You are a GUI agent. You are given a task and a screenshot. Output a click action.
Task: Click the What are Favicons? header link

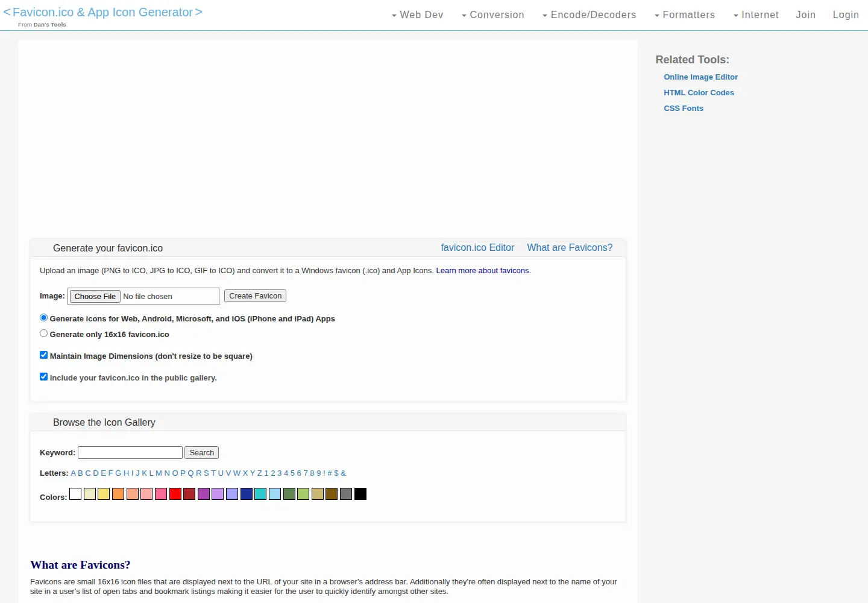click(x=570, y=248)
